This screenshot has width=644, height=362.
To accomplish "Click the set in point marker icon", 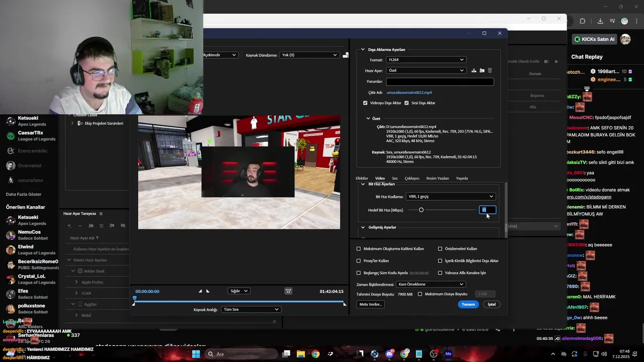I will pyautogui.click(x=200, y=291).
